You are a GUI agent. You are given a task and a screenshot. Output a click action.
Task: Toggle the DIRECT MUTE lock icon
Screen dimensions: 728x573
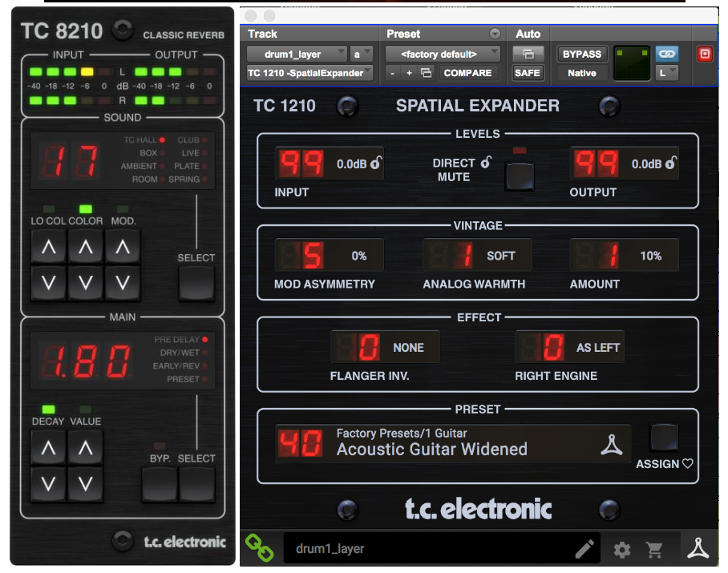point(486,162)
